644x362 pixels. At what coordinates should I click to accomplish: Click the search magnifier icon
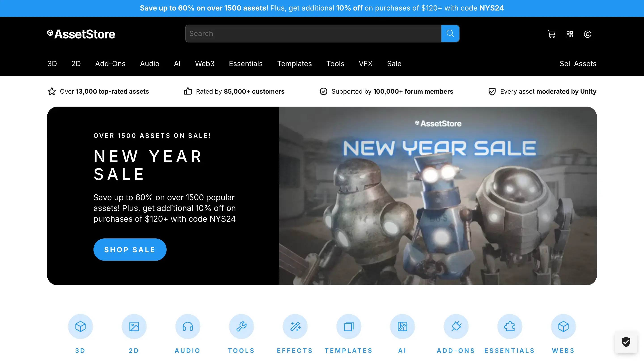pos(450,33)
